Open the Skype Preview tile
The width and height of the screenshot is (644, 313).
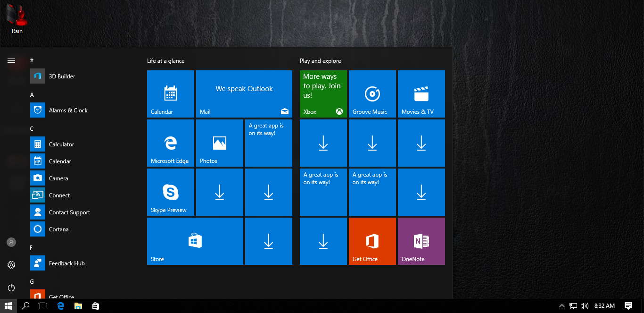coord(171,192)
